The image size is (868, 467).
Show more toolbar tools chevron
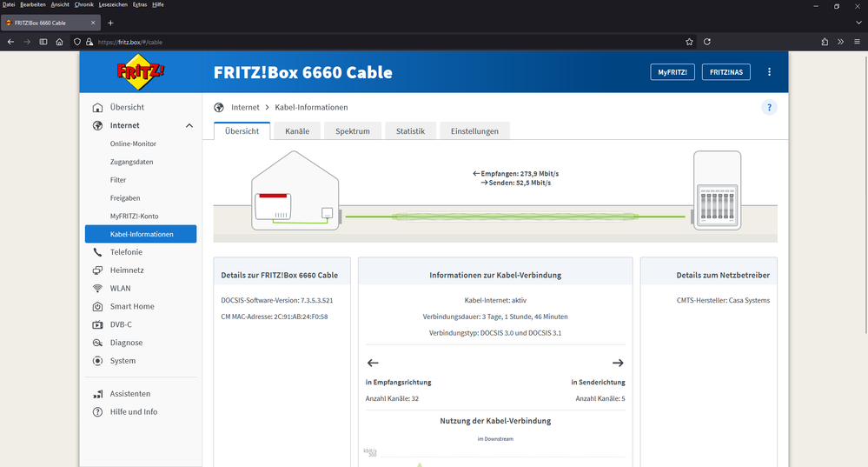pos(841,42)
